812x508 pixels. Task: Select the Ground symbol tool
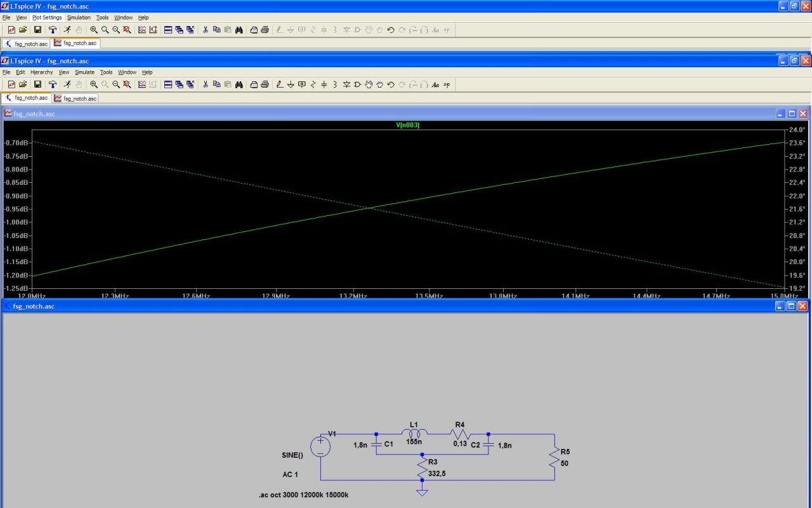(291, 84)
